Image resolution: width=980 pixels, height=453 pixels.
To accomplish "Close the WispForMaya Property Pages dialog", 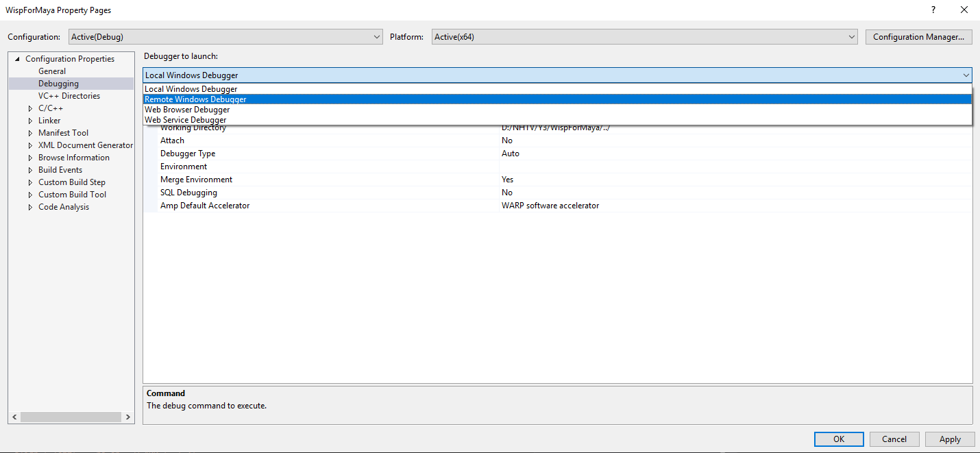I will tap(964, 10).
